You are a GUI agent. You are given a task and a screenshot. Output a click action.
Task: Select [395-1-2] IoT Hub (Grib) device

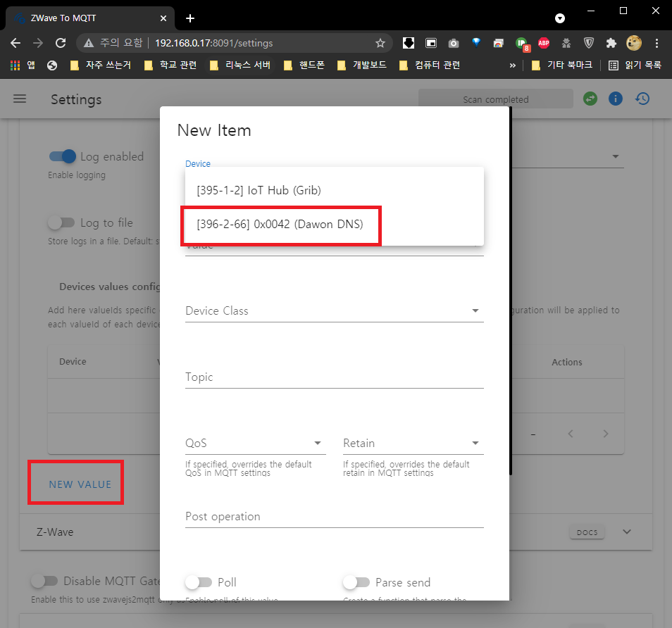pyautogui.click(x=335, y=190)
